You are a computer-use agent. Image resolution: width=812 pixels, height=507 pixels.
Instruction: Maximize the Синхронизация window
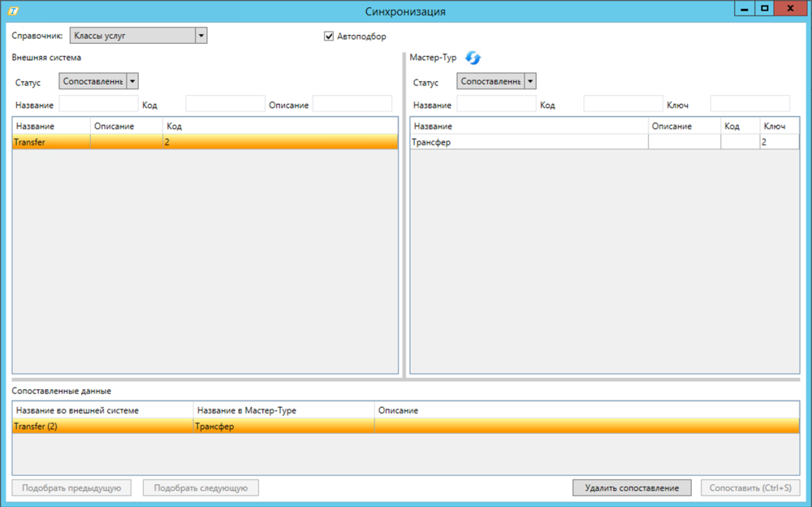pyautogui.click(x=764, y=8)
